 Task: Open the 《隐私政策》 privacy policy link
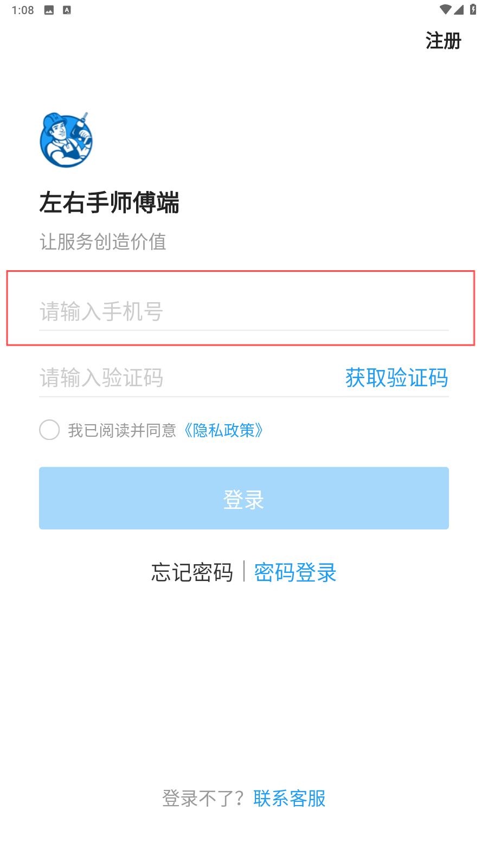click(x=223, y=431)
